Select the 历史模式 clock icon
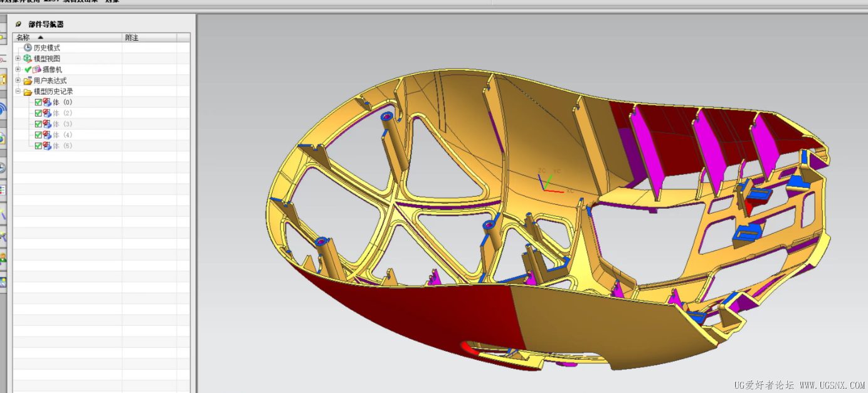The width and height of the screenshot is (868, 393). tap(28, 48)
